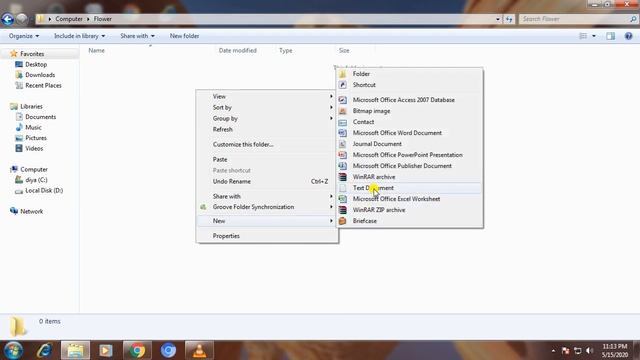The width and height of the screenshot is (640, 360).
Task: Select Paste in context menu
Action: pos(267,160)
